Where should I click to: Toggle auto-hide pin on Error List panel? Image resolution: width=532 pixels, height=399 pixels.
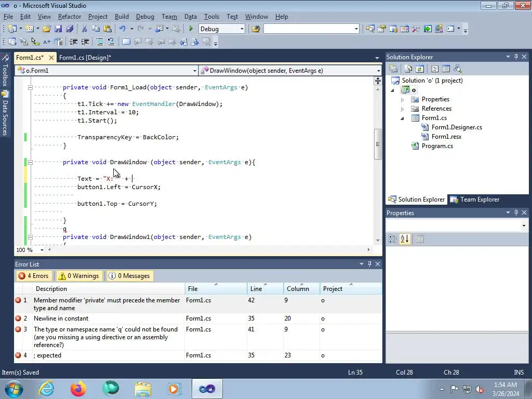(x=369, y=264)
